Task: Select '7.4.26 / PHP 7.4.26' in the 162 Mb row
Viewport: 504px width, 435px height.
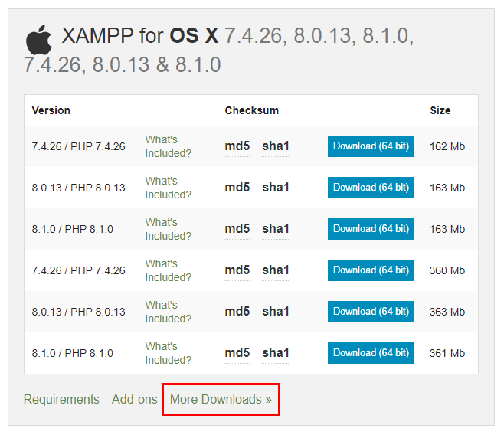Action: 78,146
